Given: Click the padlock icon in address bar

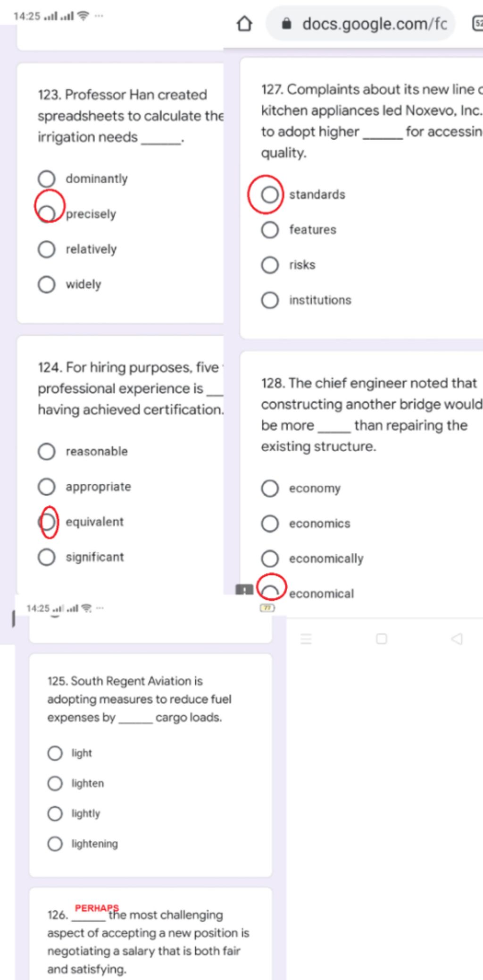Looking at the screenshot, I should click(x=286, y=24).
